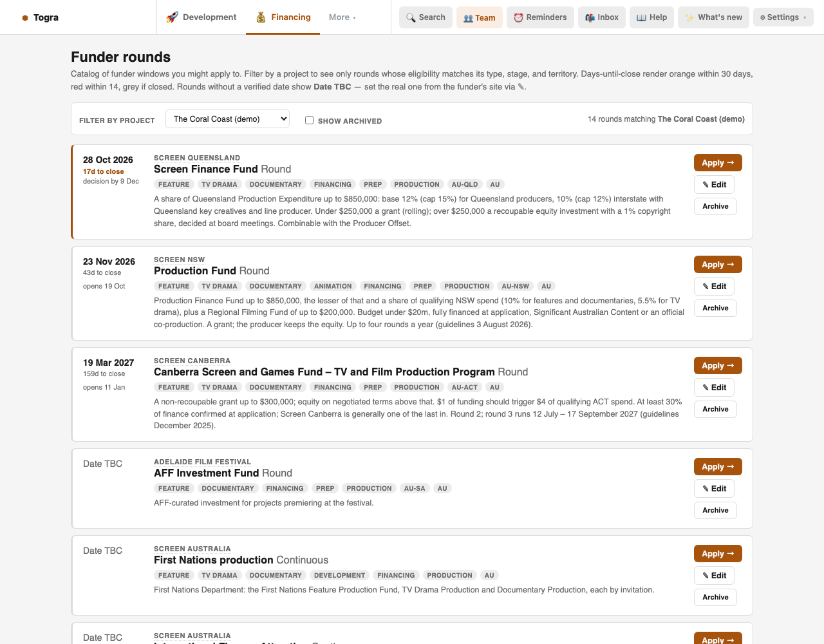Edit the First Nations production round
The image size is (824, 644).
pos(715,576)
